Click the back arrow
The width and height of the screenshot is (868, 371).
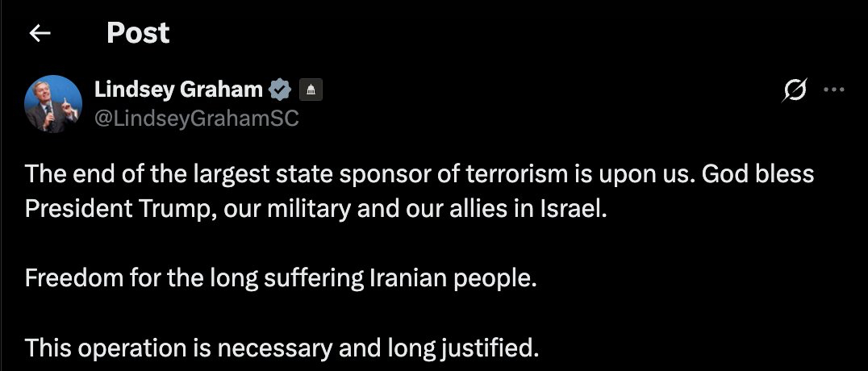[x=40, y=33]
